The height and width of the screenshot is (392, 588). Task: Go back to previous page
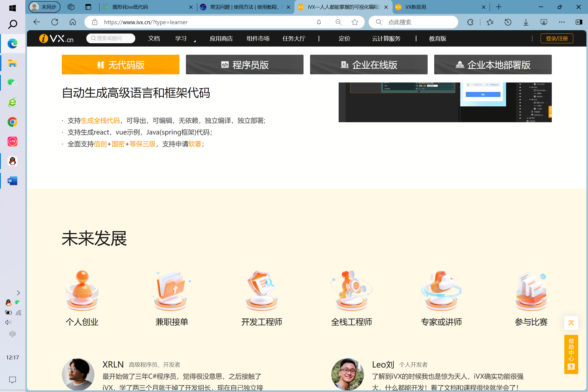[37, 22]
